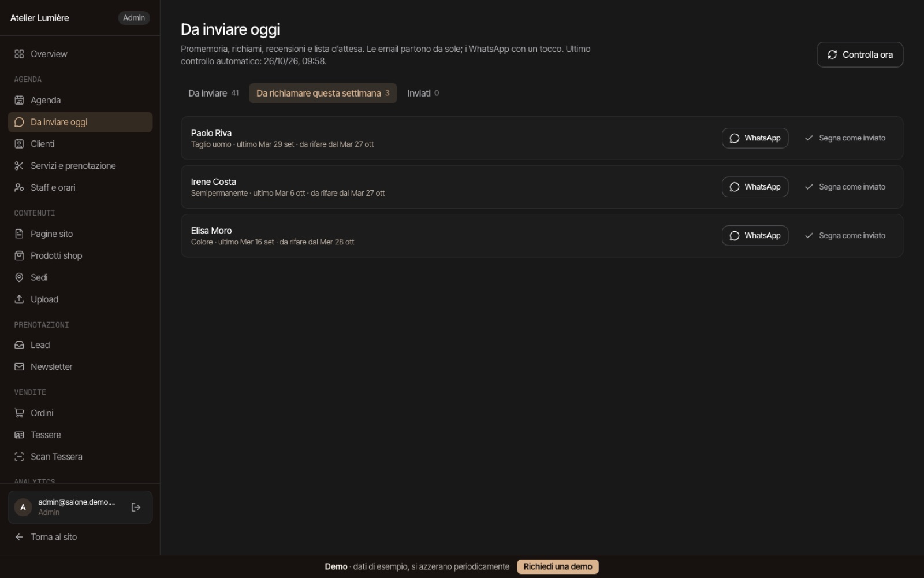The image size is (924, 578).
Task: Click the Scan Tessera scanner icon
Action: (19, 457)
